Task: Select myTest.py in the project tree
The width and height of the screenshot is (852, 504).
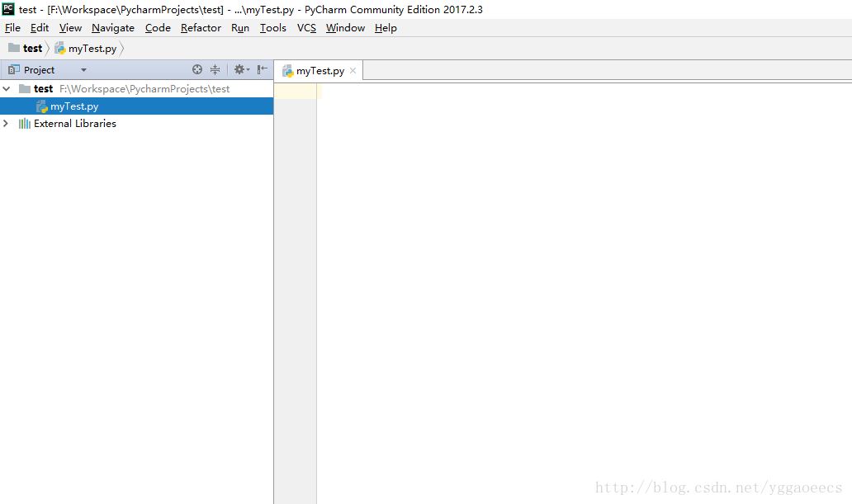Action: (136, 106)
